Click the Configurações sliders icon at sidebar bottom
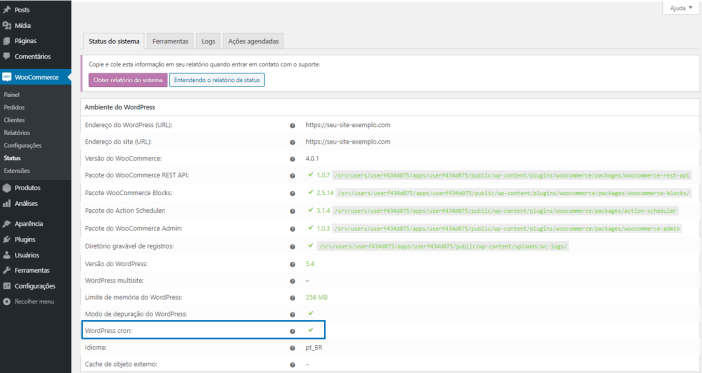The image size is (702, 373). pos(7,286)
